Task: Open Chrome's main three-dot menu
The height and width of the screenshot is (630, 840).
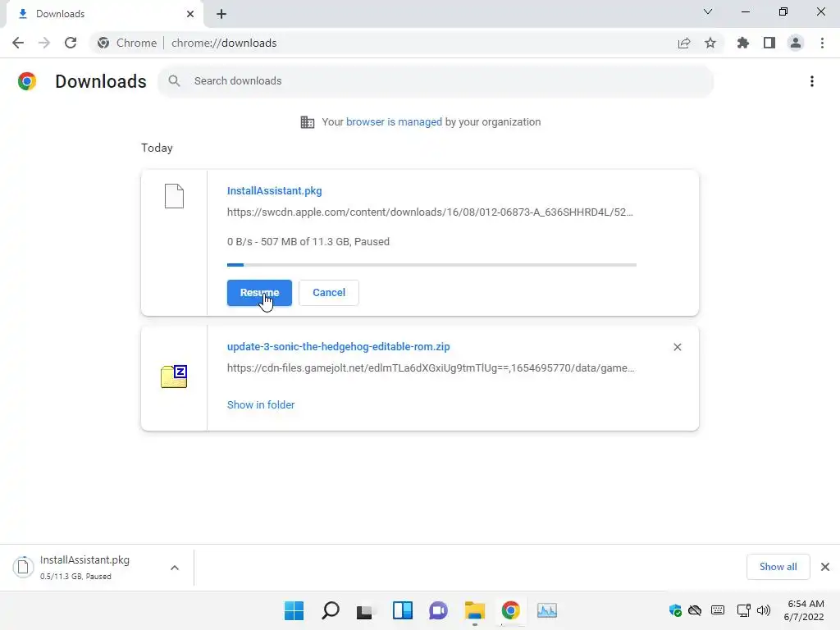Action: pyautogui.click(x=822, y=43)
